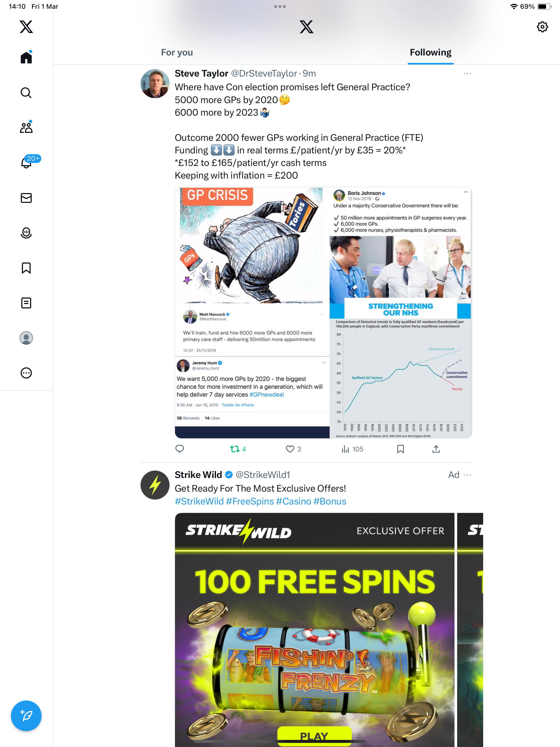Open timeline settings gear icon
This screenshot has height=747, width=560.
click(542, 27)
